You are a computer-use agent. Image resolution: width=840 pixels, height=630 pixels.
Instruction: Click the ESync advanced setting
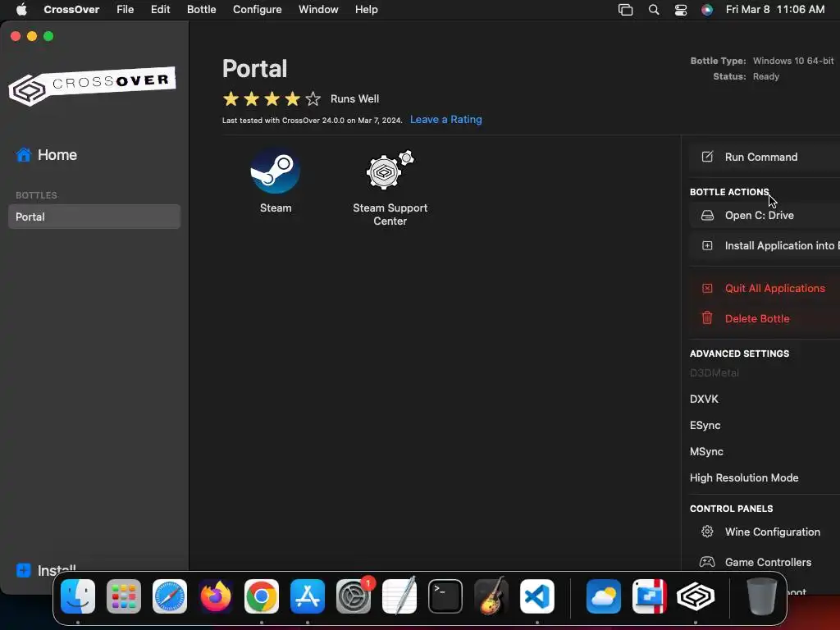(705, 426)
